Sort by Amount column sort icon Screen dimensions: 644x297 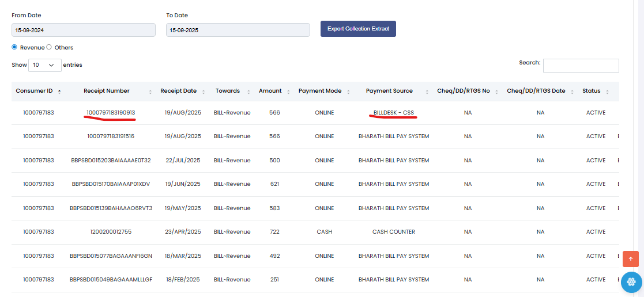pos(288,92)
